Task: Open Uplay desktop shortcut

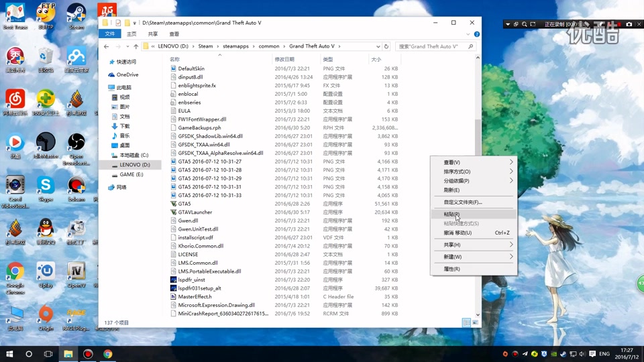Action: pyautogui.click(x=46, y=275)
